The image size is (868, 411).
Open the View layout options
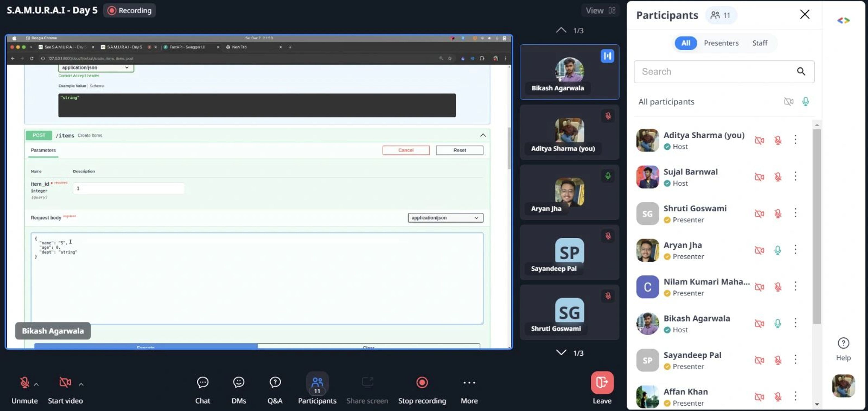pos(600,10)
